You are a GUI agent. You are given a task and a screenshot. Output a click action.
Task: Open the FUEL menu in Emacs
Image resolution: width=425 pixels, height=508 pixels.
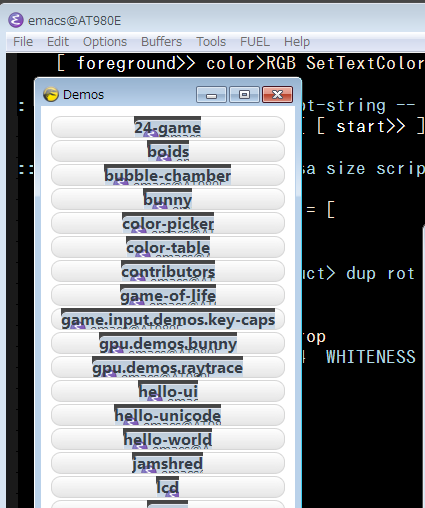(255, 42)
